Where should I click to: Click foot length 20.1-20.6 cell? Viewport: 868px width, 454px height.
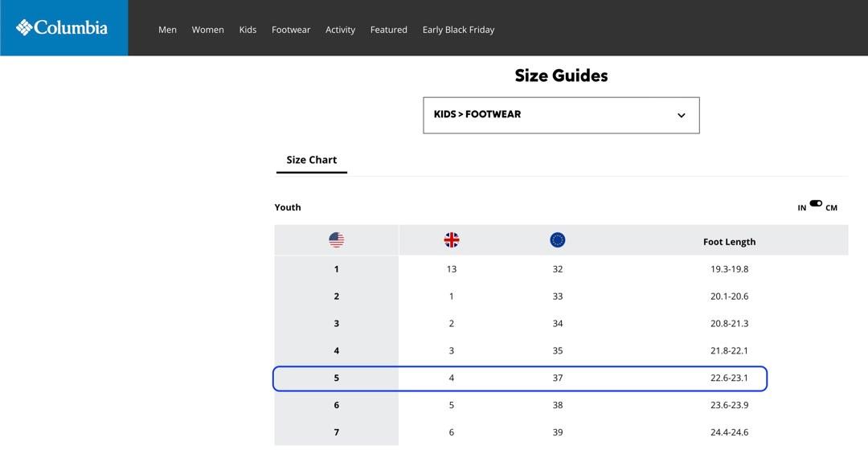click(x=729, y=297)
